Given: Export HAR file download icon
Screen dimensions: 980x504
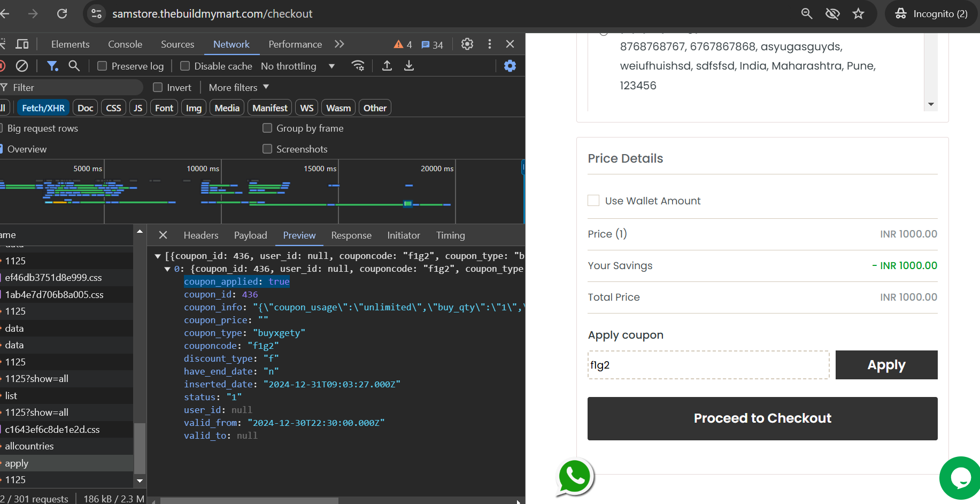Looking at the screenshot, I should (409, 66).
